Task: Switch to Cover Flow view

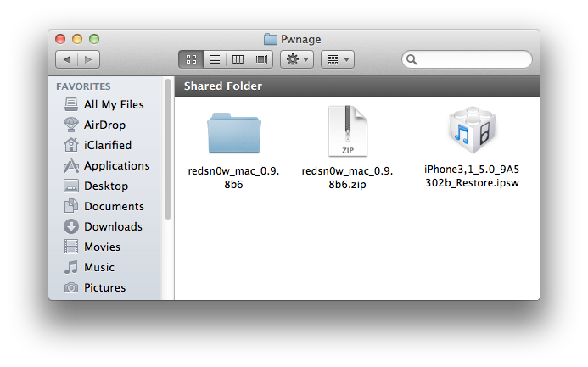Action: (x=260, y=59)
